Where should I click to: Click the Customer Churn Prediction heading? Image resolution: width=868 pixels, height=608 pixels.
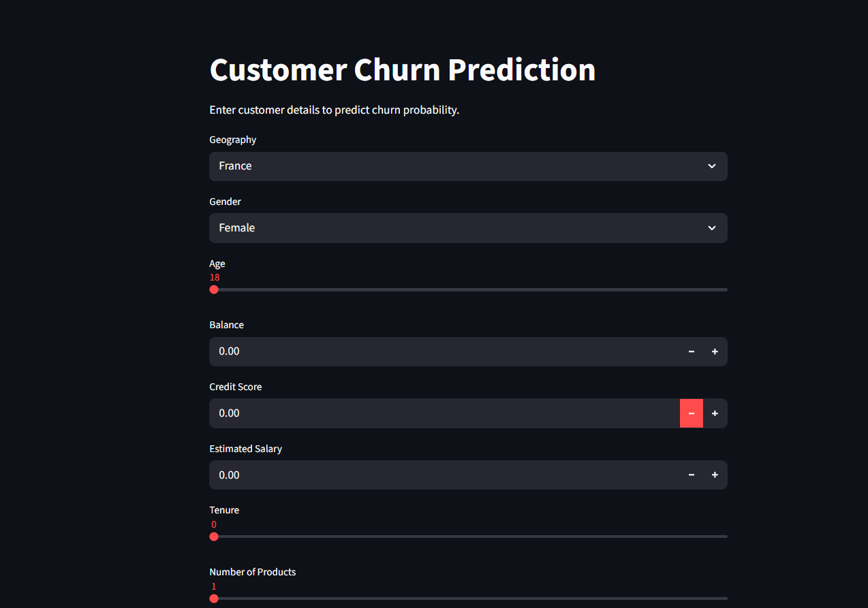pyautogui.click(x=403, y=69)
